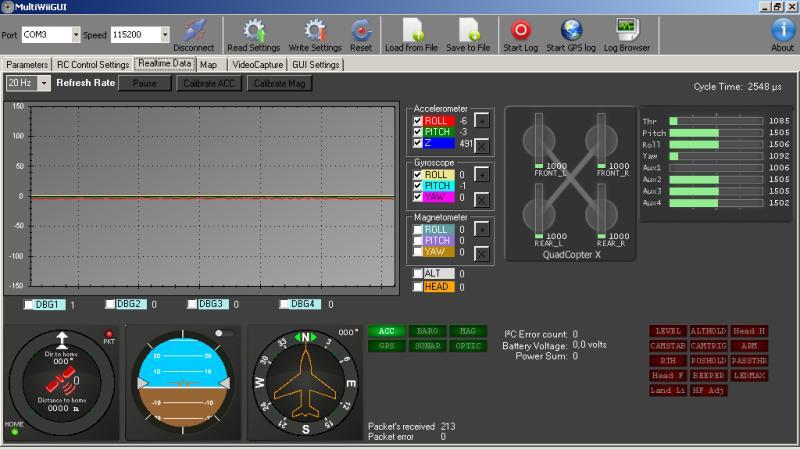Open the GUI Settings tab
This screenshot has height=450, width=800.
tap(315, 64)
